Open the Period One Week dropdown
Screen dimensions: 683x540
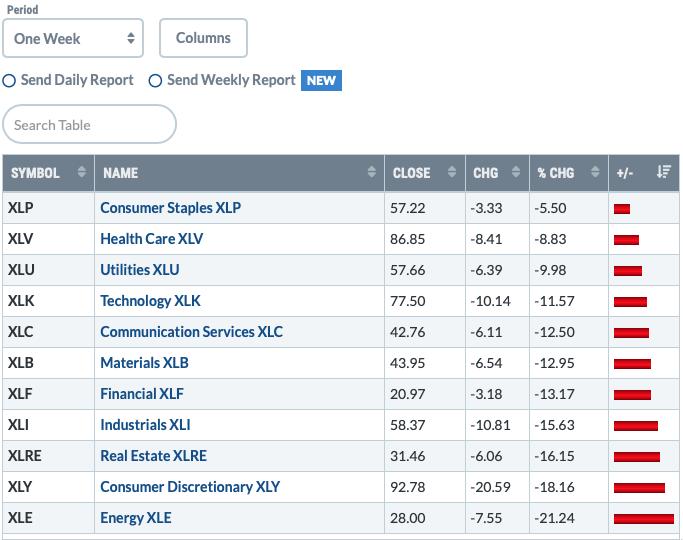[73, 38]
